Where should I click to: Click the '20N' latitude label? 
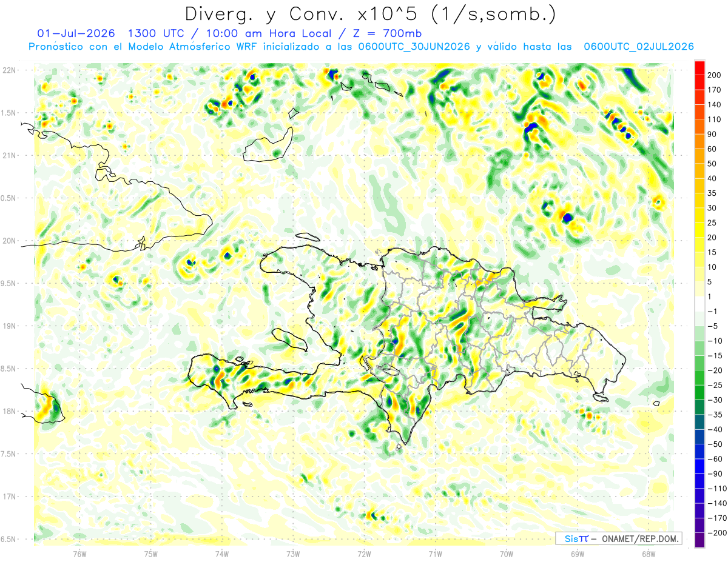tap(8, 241)
